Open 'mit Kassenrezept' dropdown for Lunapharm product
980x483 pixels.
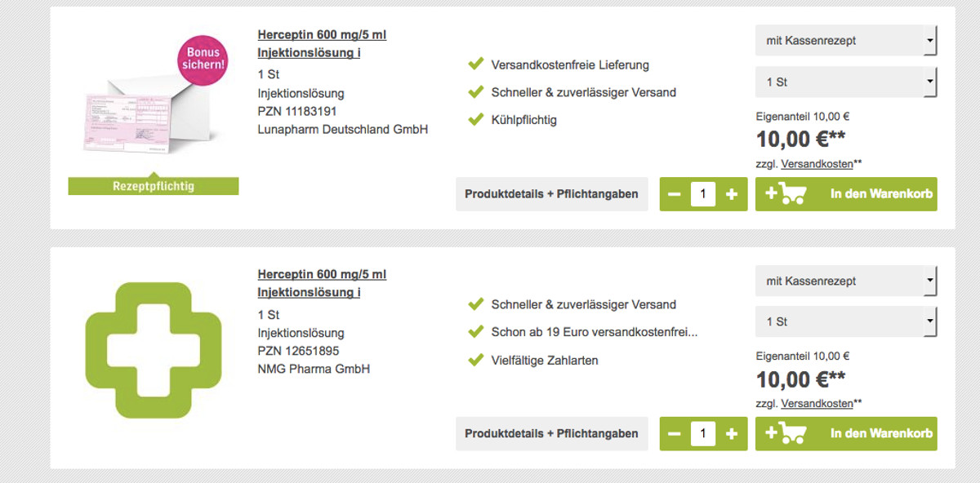click(x=846, y=41)
